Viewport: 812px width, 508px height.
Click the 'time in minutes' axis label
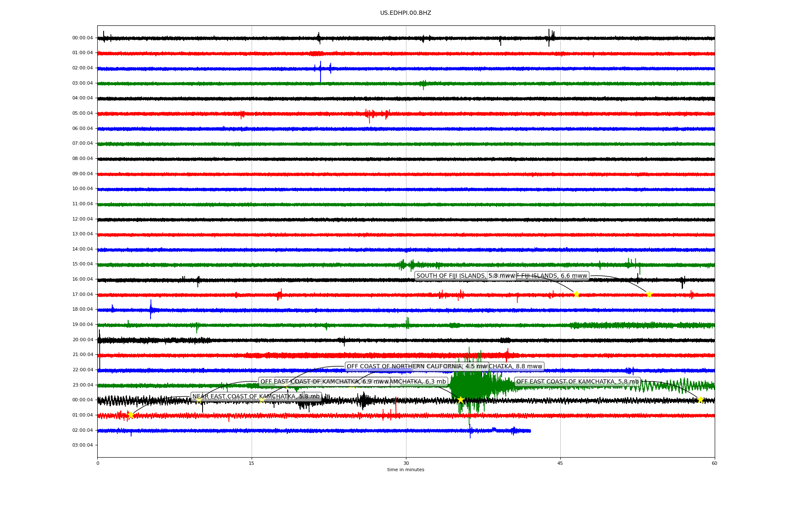(406, 470)
